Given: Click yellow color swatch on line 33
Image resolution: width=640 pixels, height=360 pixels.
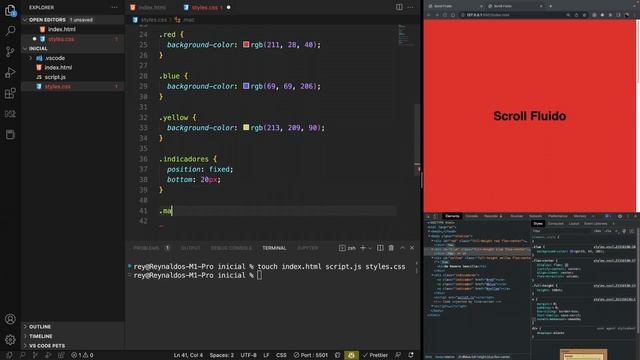Looking at the screenshot, I should (x=246, y=127).
